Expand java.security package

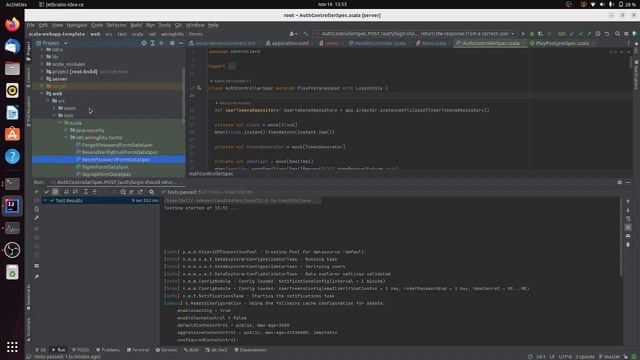[x=66, y=130]
